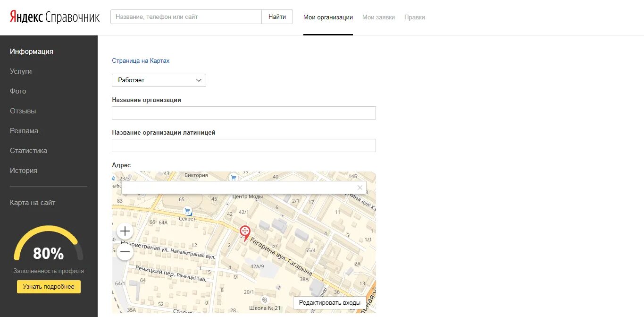The height and width of the screenshot is (317, 644).
Task: Click Центр Моды label on map
Action: (248, 197)
